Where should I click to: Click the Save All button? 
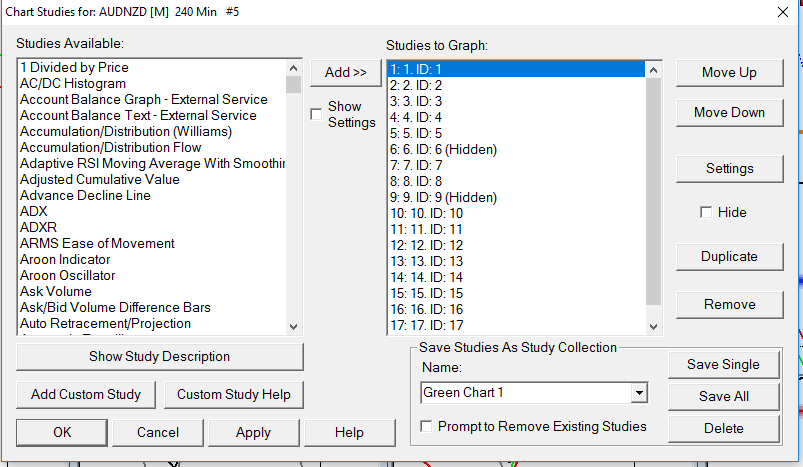pyautogui.click(x=723, y=396)
